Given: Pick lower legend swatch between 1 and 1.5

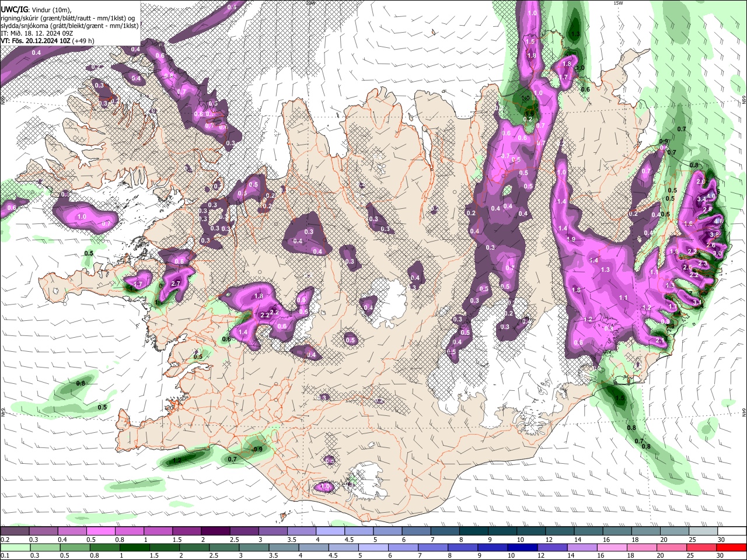Looking at the screenshot, I should coord(134,547).
